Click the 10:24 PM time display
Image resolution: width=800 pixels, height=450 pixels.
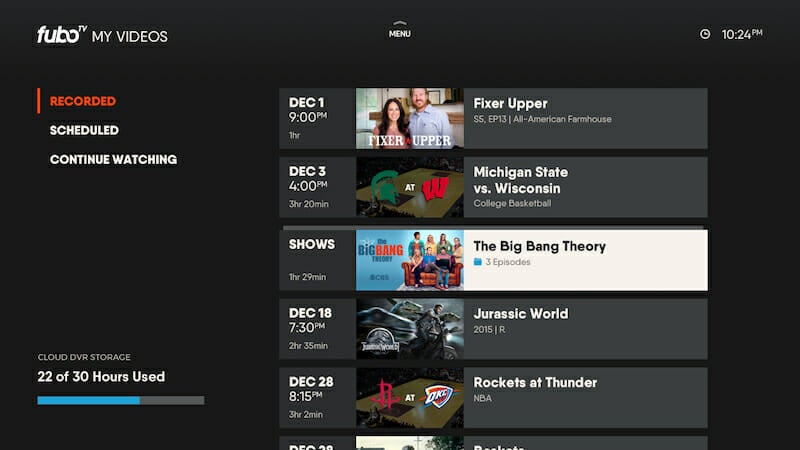point(742,34)
